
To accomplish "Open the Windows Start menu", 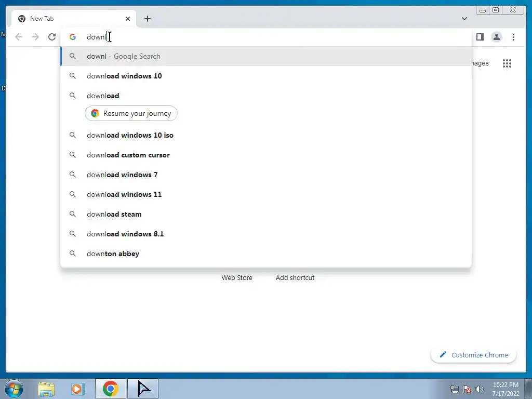I will (14, 389).
